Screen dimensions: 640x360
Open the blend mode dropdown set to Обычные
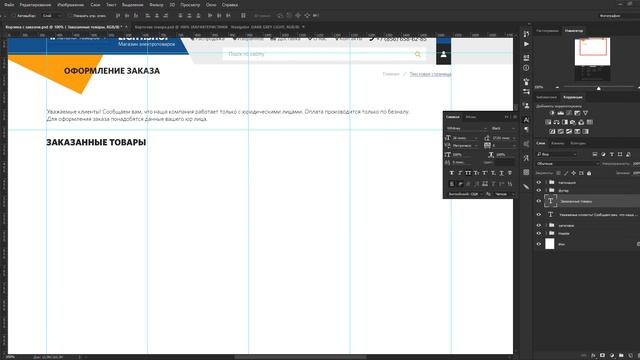point(568,164)
